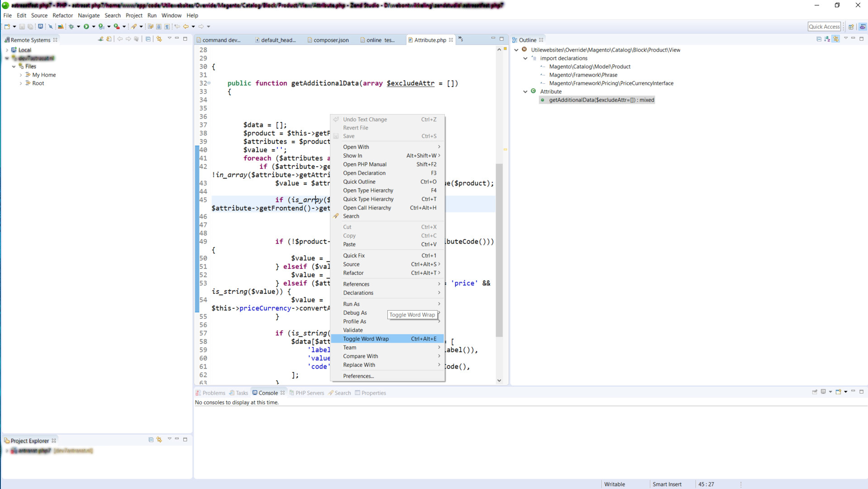The image size is (868, 489).
Task: Open the Open Perspective icon near Quick Access
Action: click(x=851, y=27)
